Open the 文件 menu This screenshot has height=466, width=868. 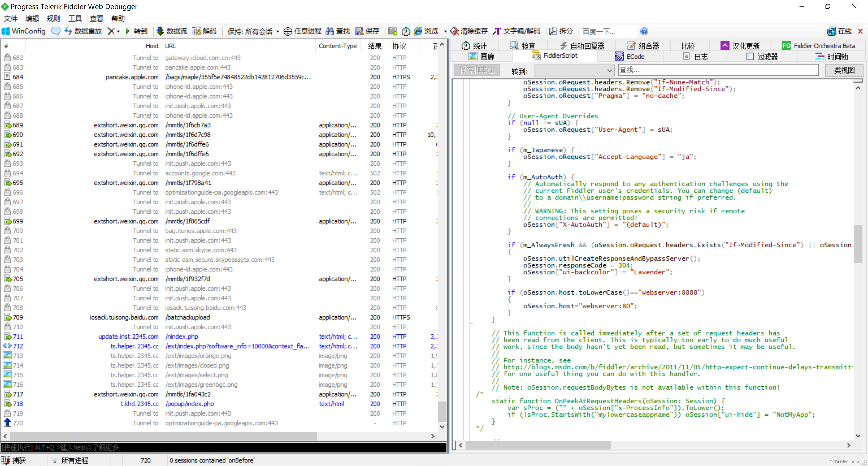[x=10, y=19]
